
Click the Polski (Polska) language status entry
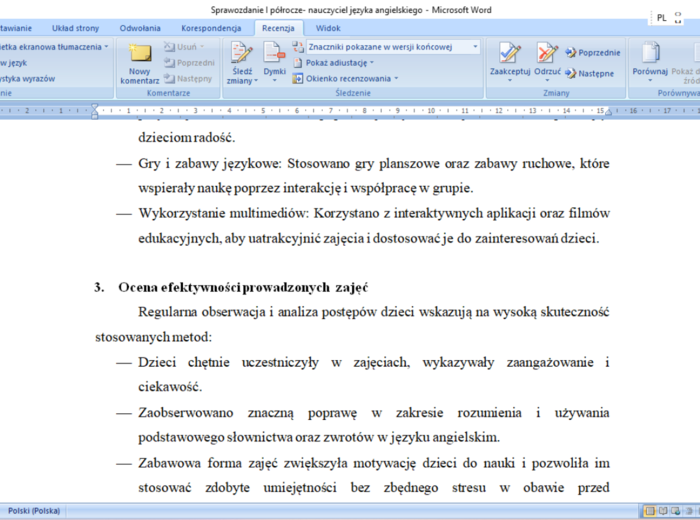tap(34, 511)
